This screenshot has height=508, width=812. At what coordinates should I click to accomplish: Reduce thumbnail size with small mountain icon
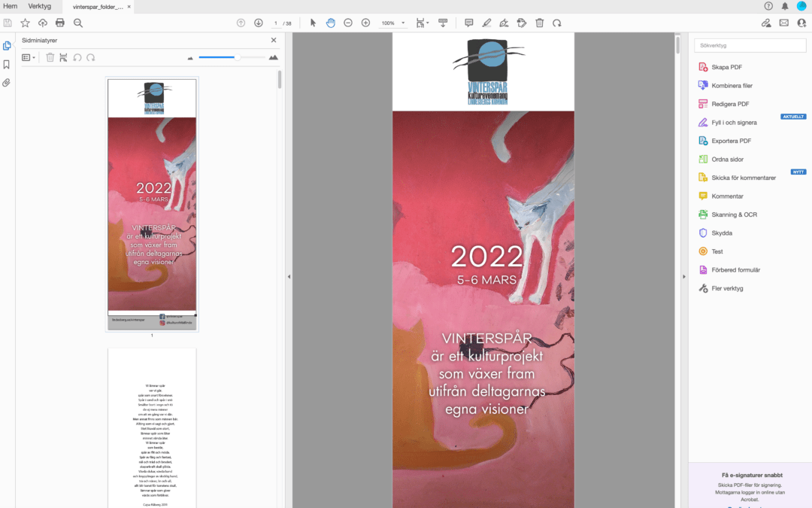(x=190, y=58)
